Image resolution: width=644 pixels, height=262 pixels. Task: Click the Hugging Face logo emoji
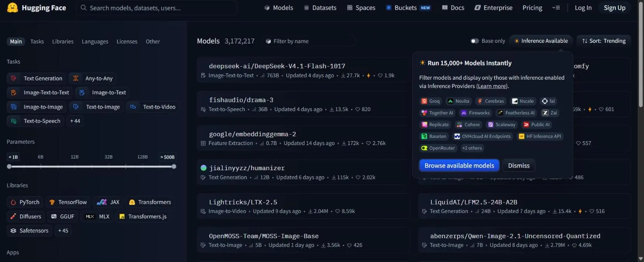point(13,8)
